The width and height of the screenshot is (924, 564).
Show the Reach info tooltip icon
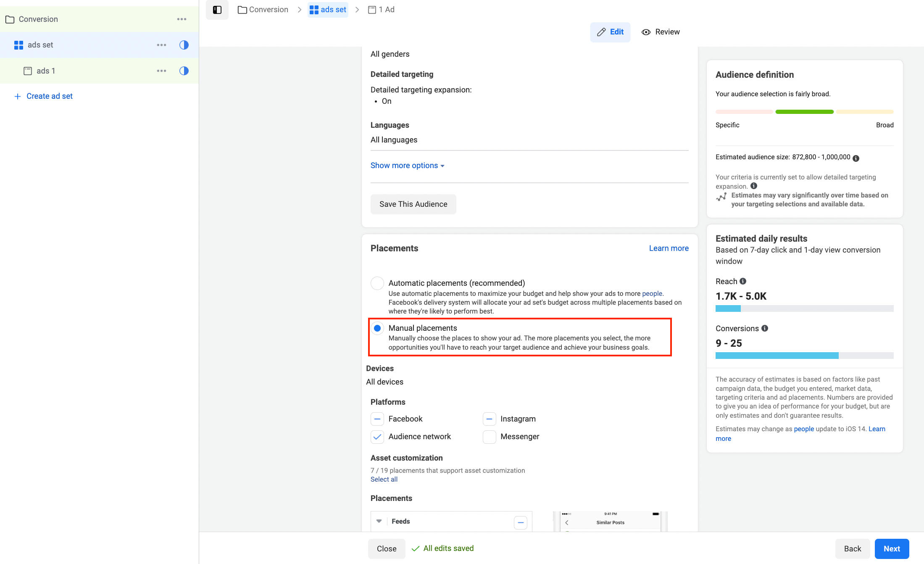click(x=743, y=281)
